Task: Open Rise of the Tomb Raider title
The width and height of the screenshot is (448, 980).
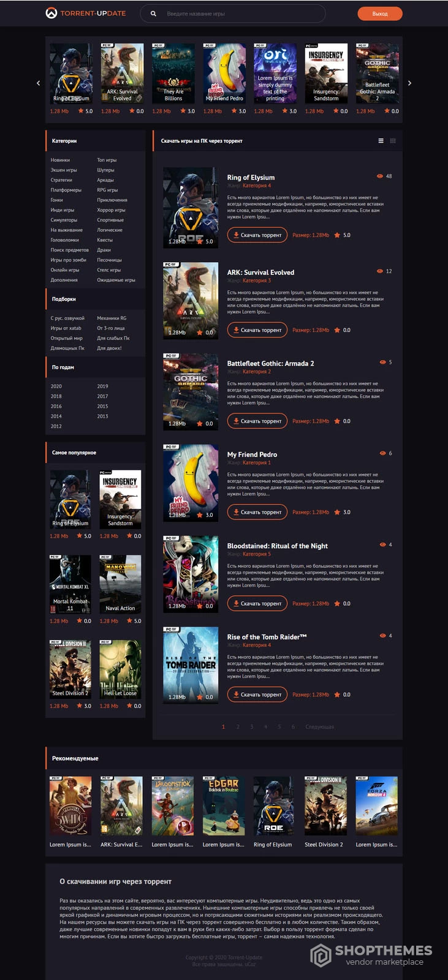Action: [x=267, y=637]
